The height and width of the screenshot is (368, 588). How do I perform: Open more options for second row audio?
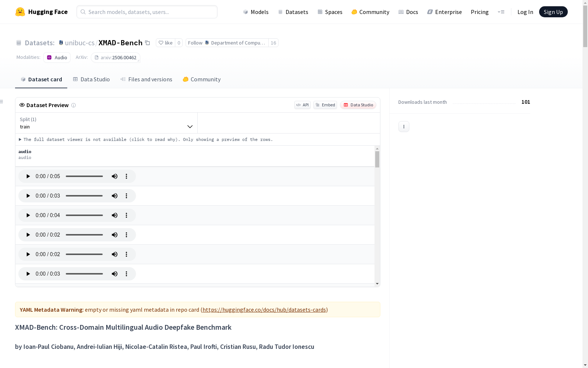(x=126, y=196)
